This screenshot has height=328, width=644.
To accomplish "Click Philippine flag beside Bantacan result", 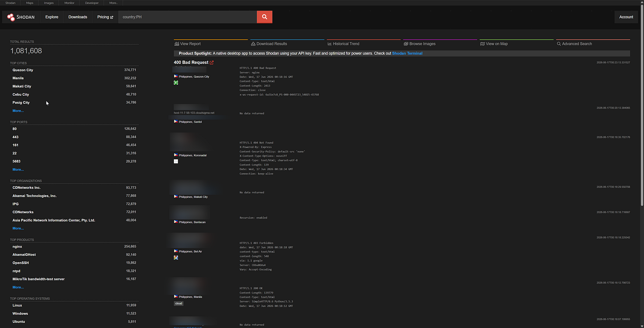I will pos(176,222).
